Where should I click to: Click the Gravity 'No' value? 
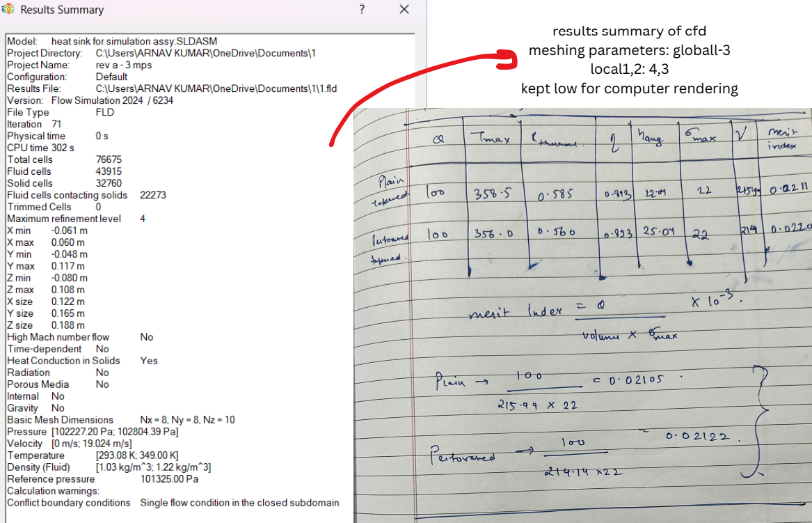pos(58,409)
